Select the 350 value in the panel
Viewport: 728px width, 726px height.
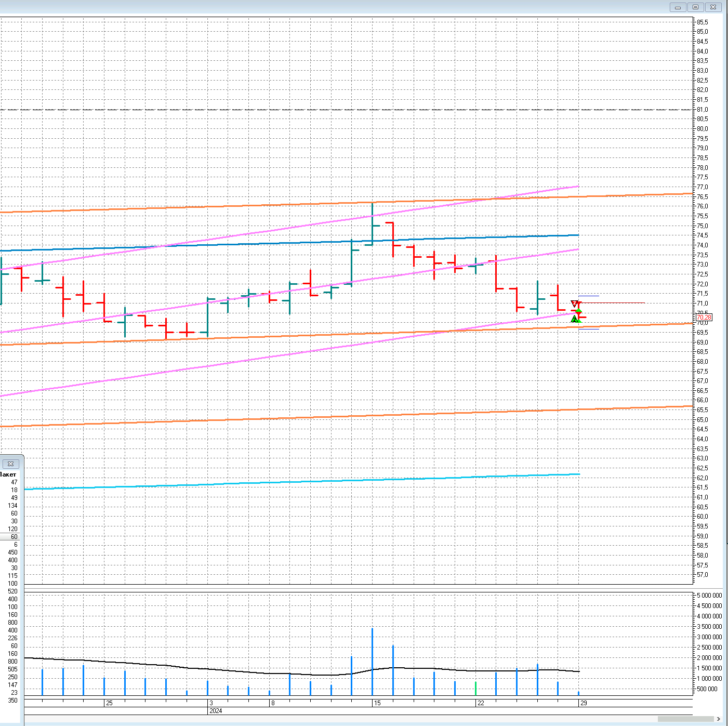12,701
